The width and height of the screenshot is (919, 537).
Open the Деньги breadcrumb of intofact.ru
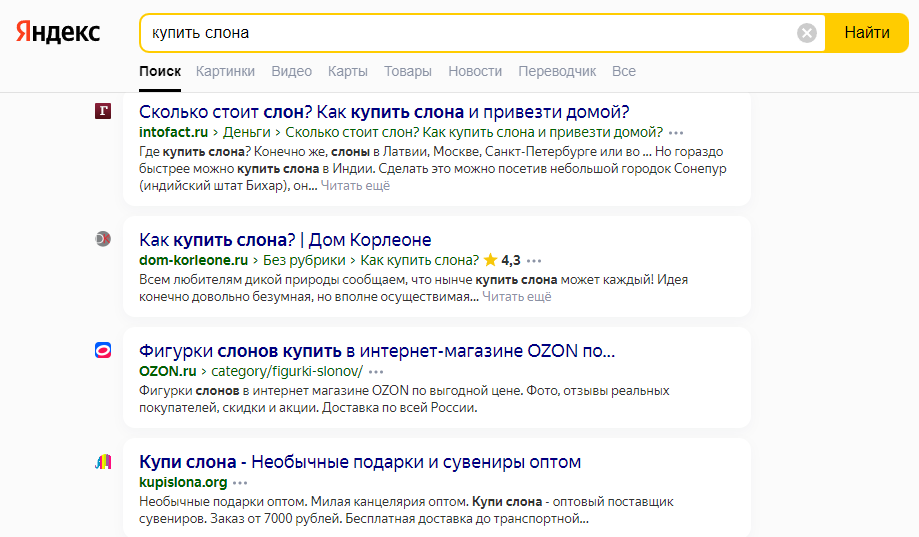point(247,132)
